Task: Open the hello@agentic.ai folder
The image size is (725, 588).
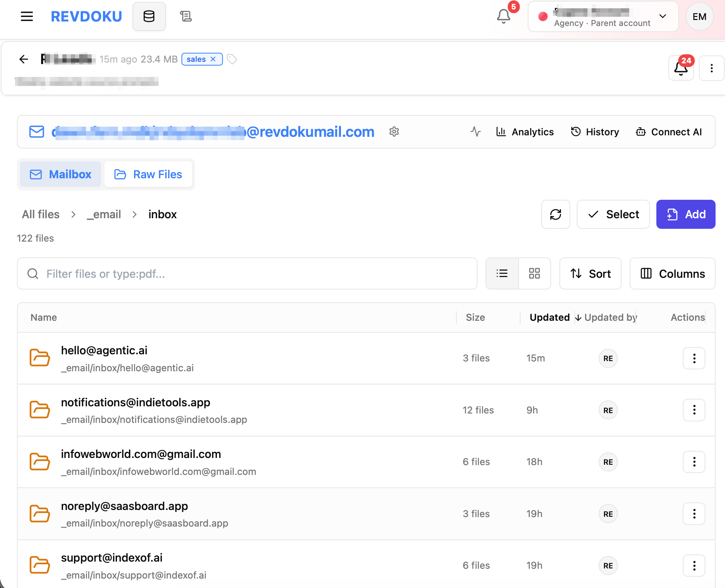Action: coord(104,351)
